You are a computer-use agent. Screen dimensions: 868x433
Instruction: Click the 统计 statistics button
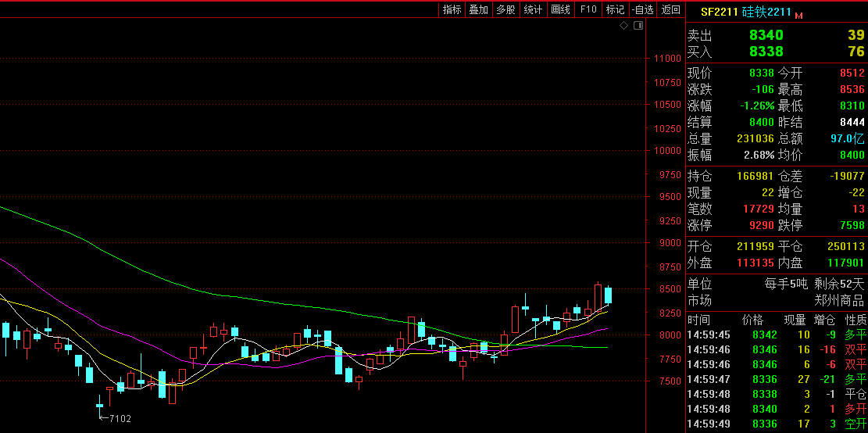[534, 9]
